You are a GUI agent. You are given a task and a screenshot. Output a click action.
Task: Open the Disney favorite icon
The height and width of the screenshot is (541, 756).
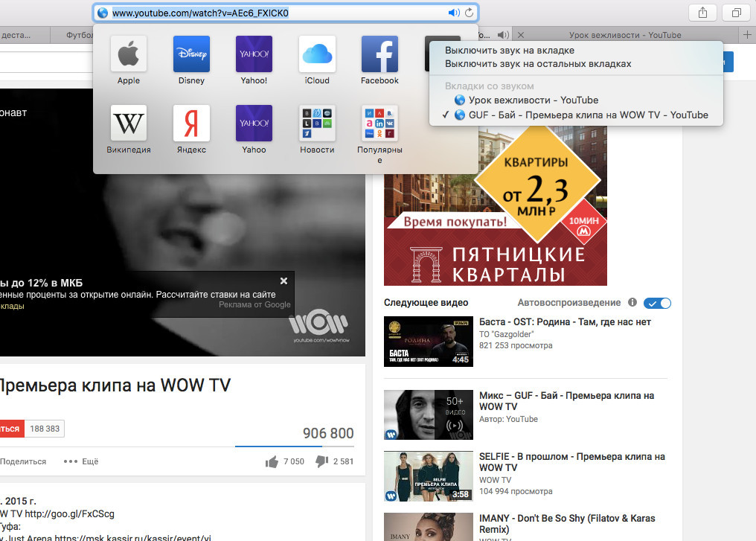[x=191, y=54]
